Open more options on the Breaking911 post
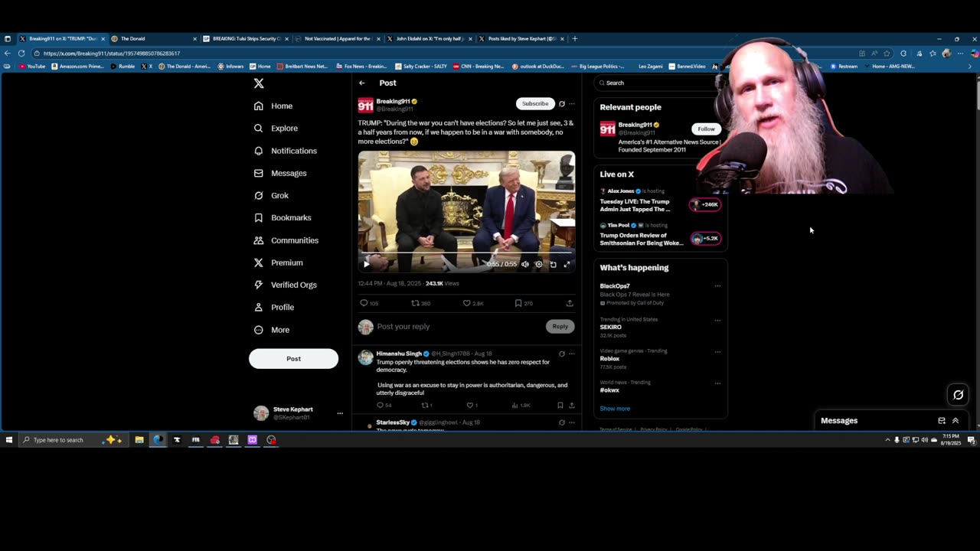Image resolution: width=980 pixels, height=551 pixels. (x=572, y=104)
